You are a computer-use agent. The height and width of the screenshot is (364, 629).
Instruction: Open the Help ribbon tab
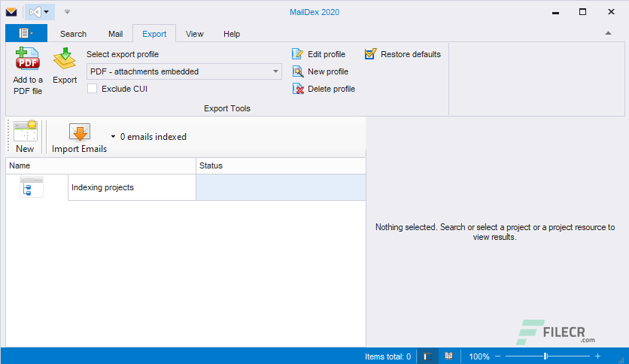pos(232,34)
